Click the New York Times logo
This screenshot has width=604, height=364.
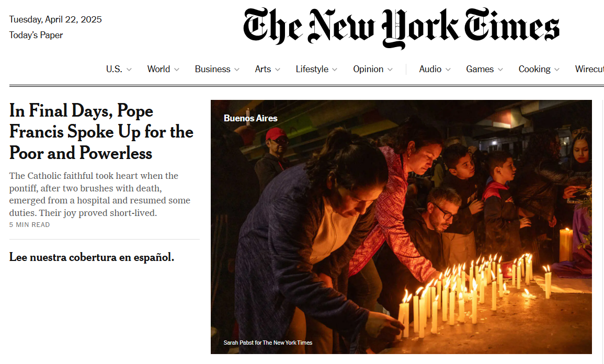[401, 28]
